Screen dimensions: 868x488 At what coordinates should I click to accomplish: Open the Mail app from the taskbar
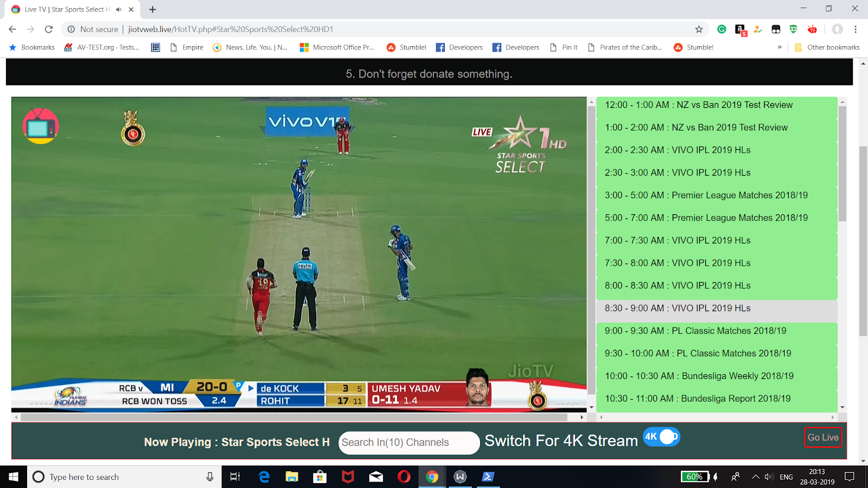coord(376,477)
